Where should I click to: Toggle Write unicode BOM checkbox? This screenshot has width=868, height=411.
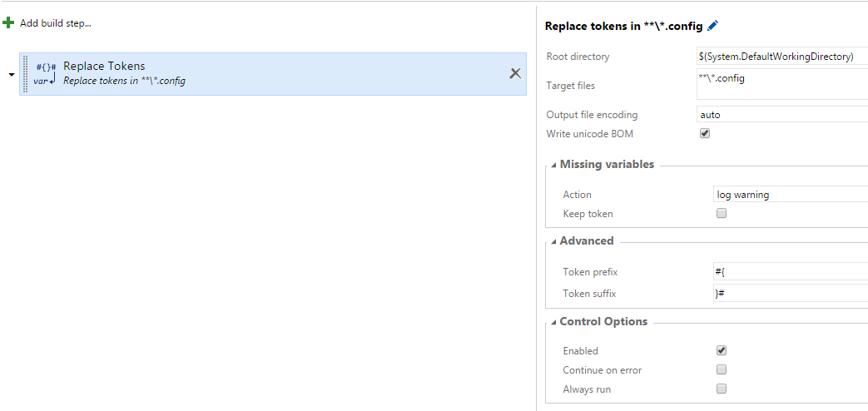pyautogui.click(x=705, y=133)
